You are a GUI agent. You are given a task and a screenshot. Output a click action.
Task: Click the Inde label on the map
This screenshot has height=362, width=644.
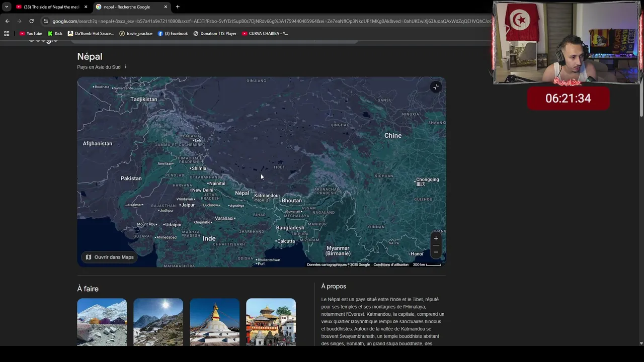point(209,238)
